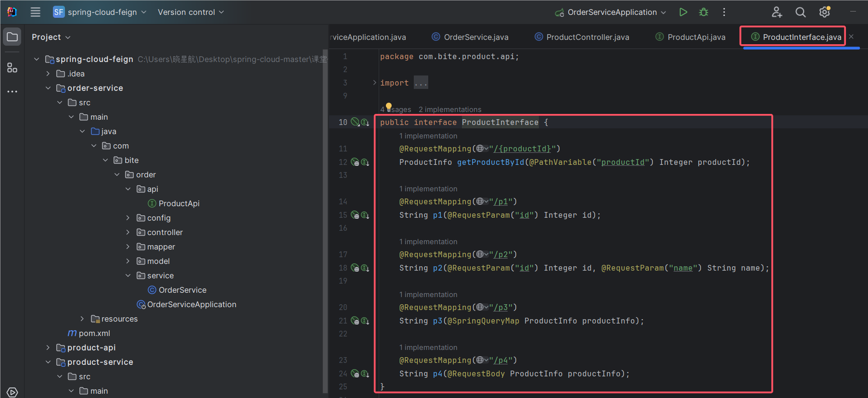868x398 pixels.
Task: Open IDE settings gear icon
Action: click(825, 12)
